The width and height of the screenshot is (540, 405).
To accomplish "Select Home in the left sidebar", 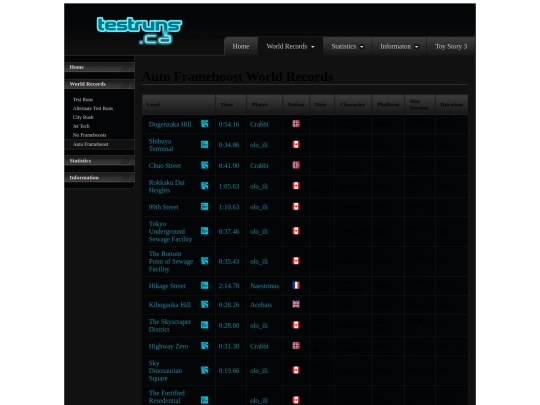I will (x=99, y=67).
